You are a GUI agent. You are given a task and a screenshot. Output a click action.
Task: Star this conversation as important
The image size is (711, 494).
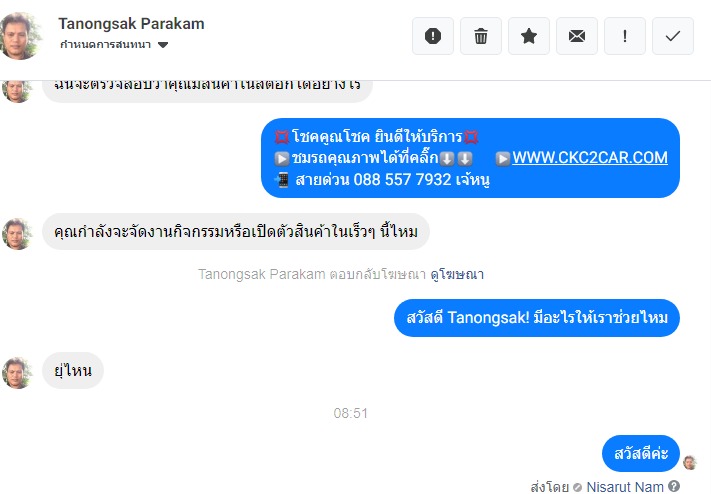coord(529,36)
